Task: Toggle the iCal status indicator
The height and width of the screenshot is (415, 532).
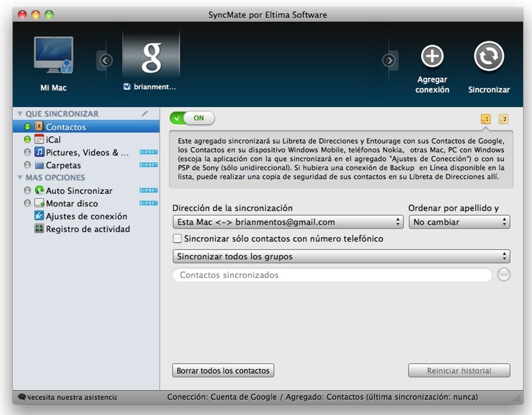Action: coord(28,139)
